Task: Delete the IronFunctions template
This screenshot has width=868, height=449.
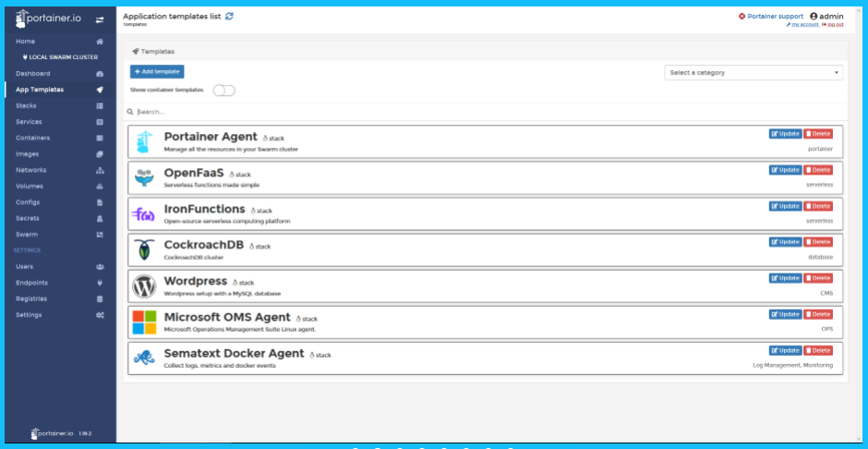Action: pos(817,206)
